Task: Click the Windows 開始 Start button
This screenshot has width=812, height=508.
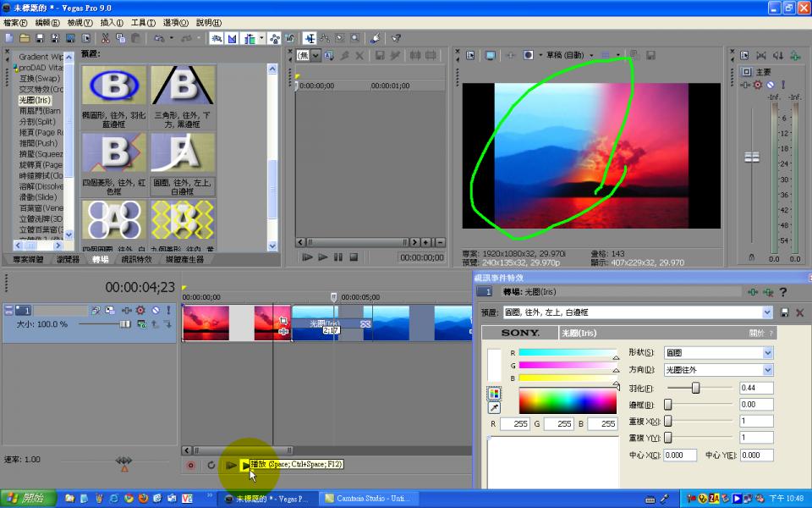Action: [28, 498]
